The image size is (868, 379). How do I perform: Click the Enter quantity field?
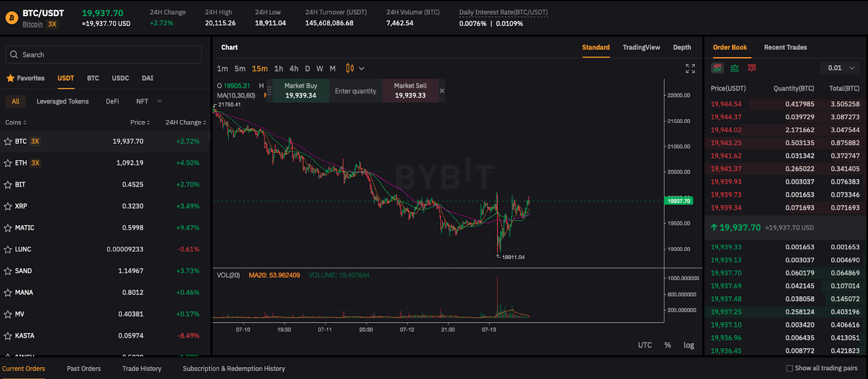tap(355, 91)
